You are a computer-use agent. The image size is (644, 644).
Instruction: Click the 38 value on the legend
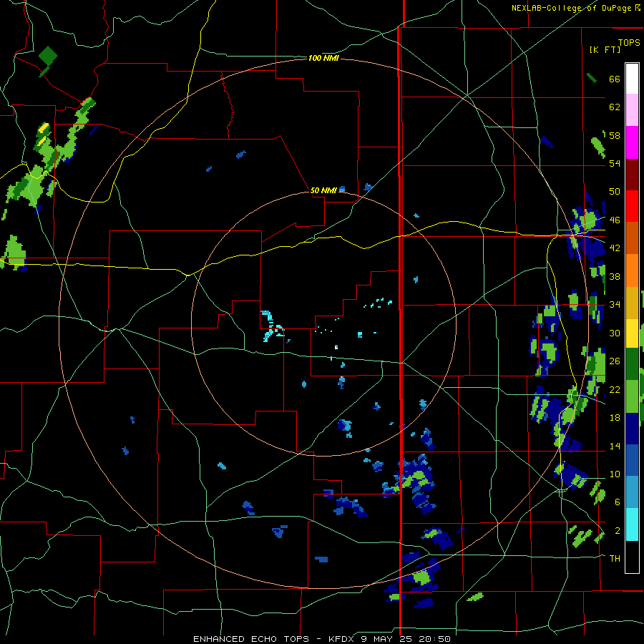coord(615,276)
